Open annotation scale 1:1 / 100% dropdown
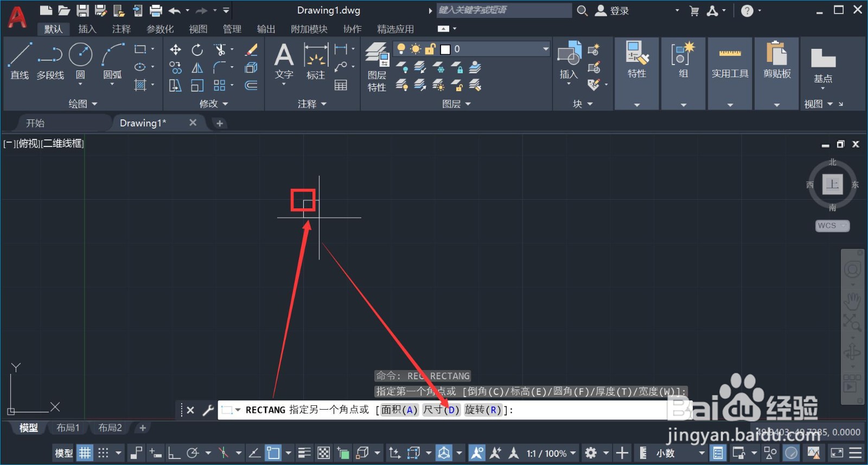Viewport: 868px width, 465px height. click(551, 453)
